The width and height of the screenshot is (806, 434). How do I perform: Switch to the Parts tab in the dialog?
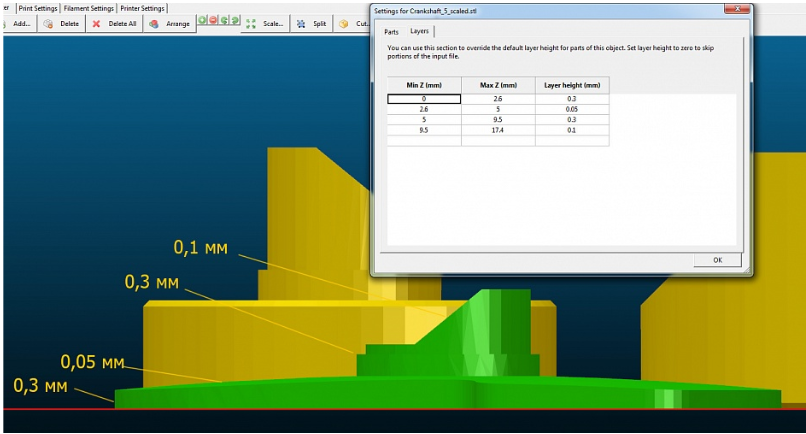[391, 32]
